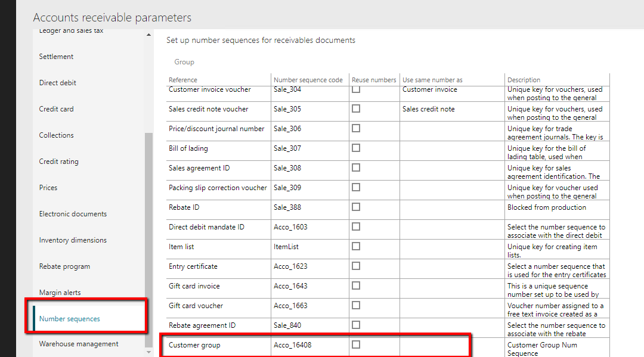Select the Credit card tab

click(57, 109)
